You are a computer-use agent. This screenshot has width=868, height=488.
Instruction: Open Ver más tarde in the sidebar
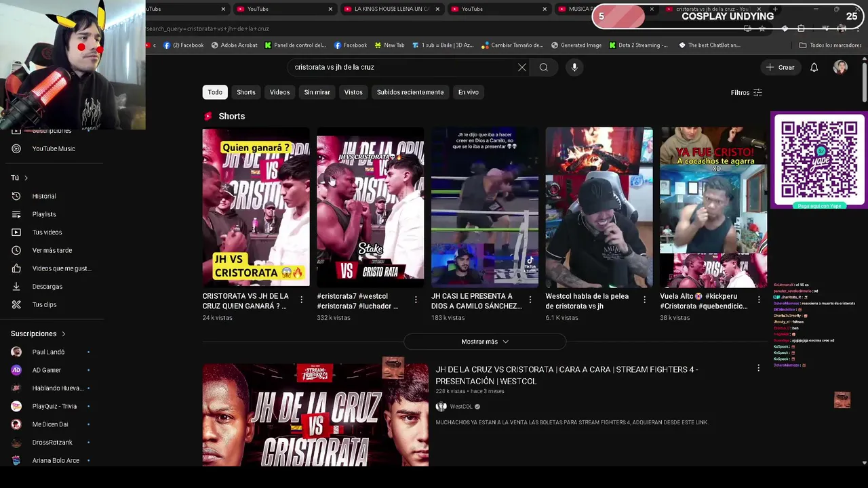pyautogui.click(x=51, y=250)
